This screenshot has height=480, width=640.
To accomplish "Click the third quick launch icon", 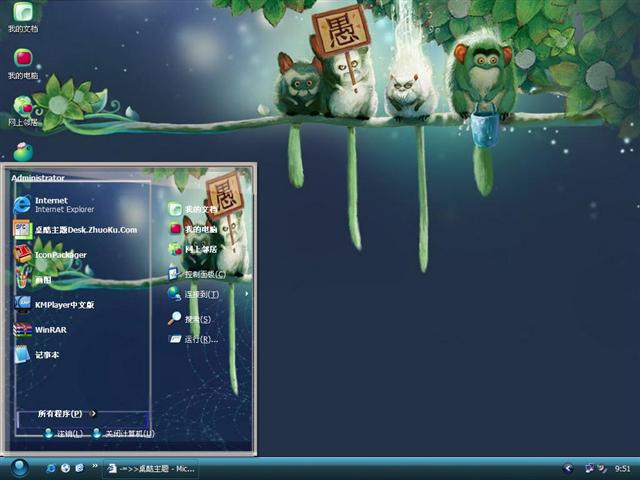I will click(80, 468).
